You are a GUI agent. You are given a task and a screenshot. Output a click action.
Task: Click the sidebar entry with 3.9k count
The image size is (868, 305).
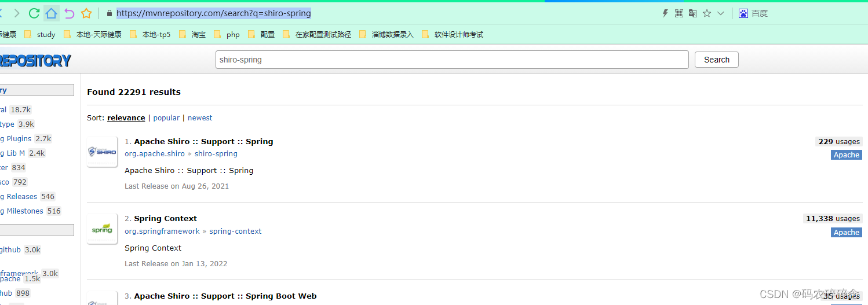[x=17, y=124]
